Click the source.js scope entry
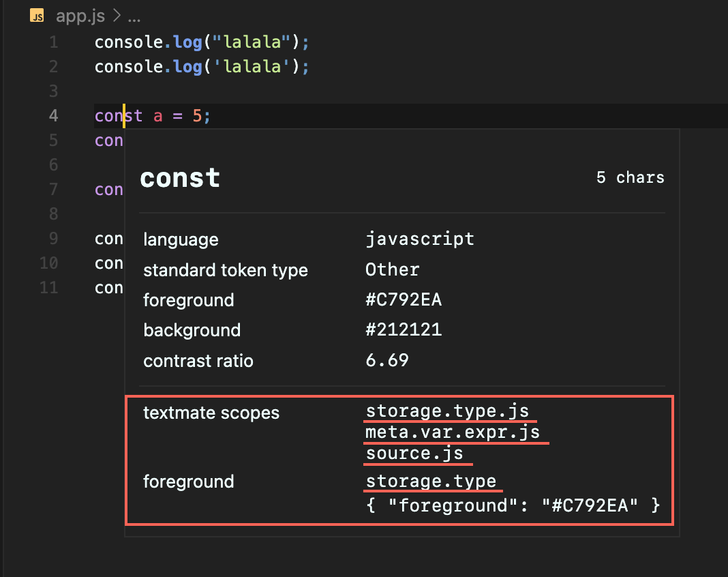 click(414, 454)
